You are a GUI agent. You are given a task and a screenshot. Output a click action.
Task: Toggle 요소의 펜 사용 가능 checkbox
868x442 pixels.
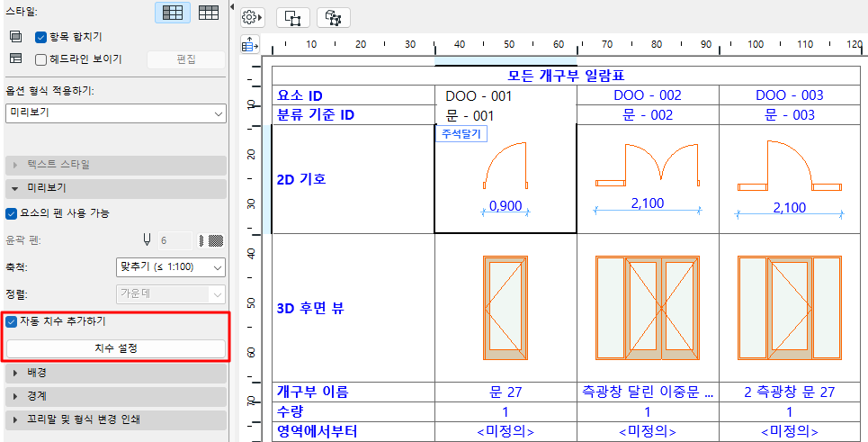tap(10, 212)
